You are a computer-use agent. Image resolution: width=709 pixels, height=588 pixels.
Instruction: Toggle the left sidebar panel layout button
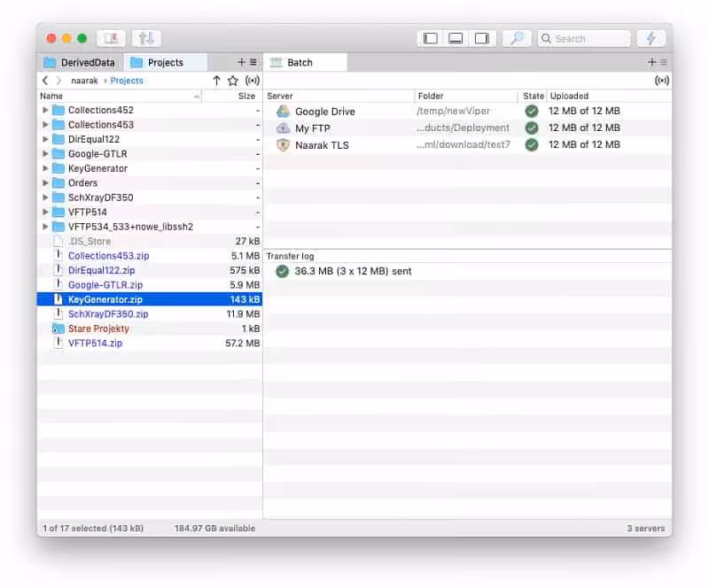coord(431,38)
